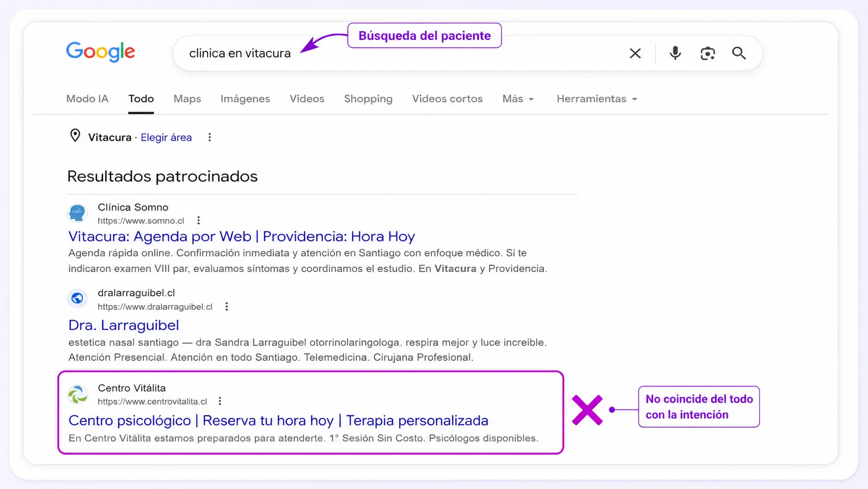Screen dimensions: 868x489
Task: Click the Centro Vitálita favicon
Action: [77, 394]
